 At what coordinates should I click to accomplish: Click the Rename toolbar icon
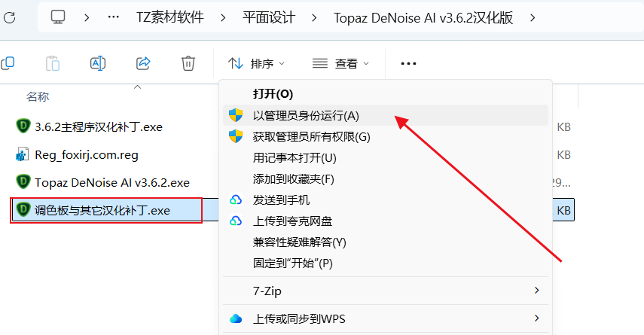pos(98,63)
